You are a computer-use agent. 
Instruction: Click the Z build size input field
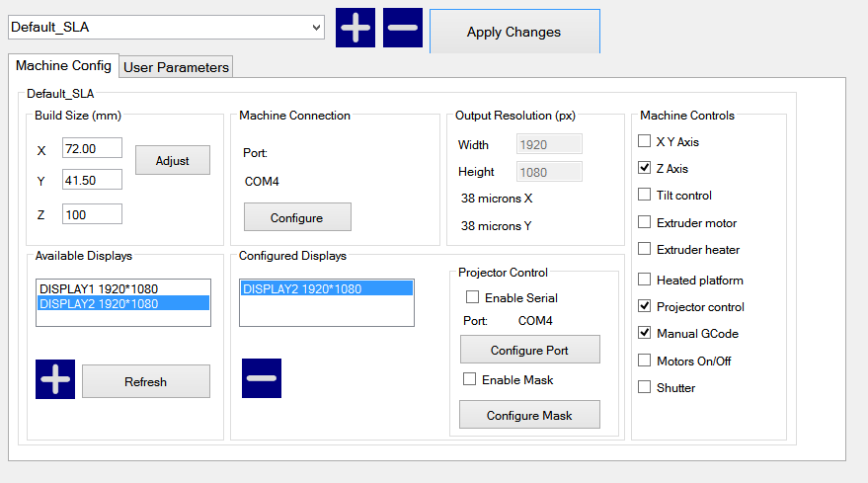pyautogui.click(x=91, y=214)
